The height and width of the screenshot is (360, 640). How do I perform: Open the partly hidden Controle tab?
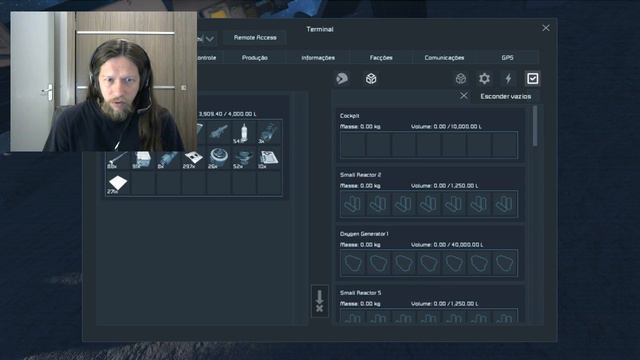click(x=209, y=58)
